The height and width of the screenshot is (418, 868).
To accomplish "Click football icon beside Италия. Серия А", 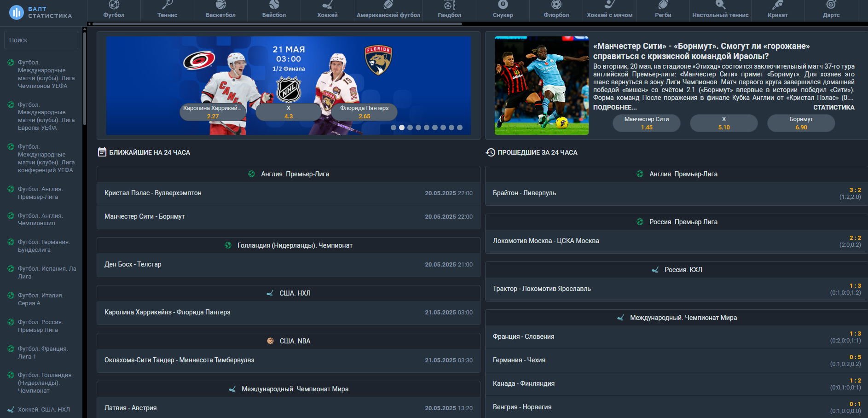I will click(11, 295).
